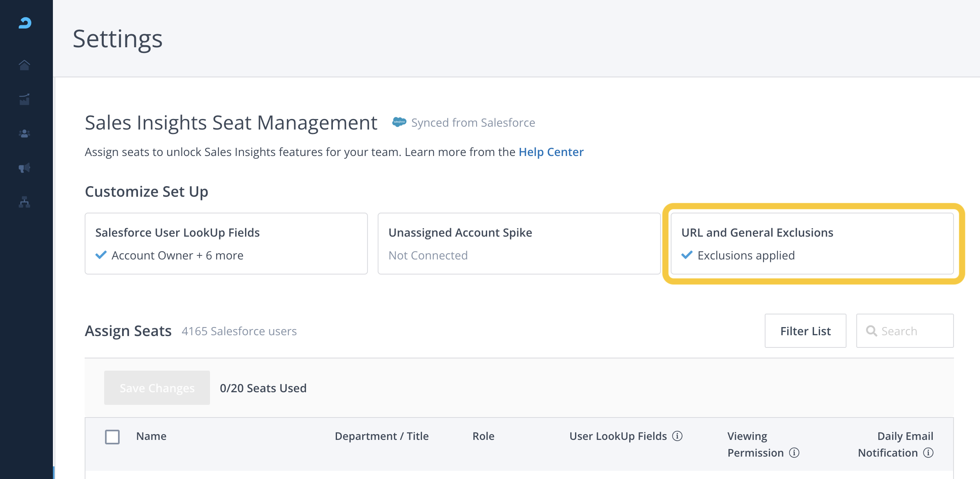This screenshot has width=980, height=479.
Task: Click the Name column header
Action: point(151,436)
